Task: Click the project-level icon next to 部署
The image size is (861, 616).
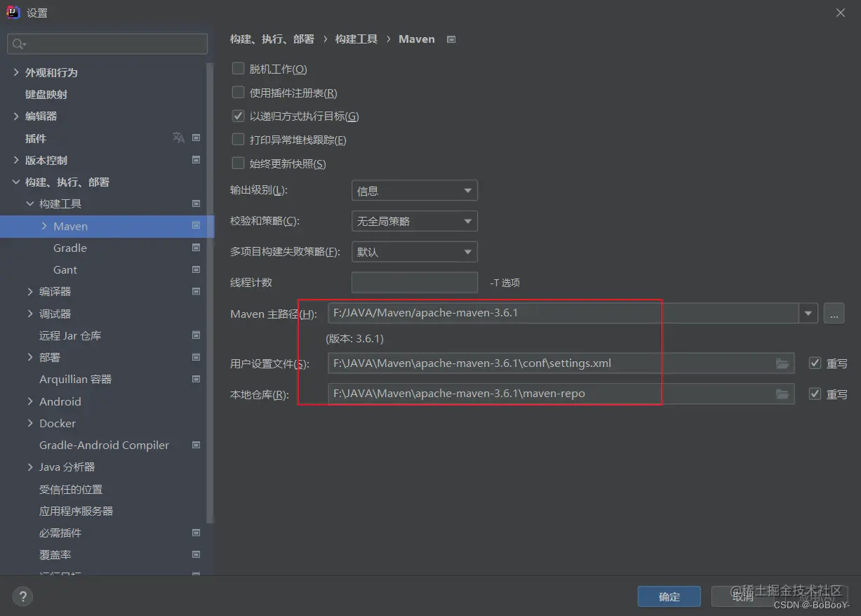Action: click(x=196, y=357)
